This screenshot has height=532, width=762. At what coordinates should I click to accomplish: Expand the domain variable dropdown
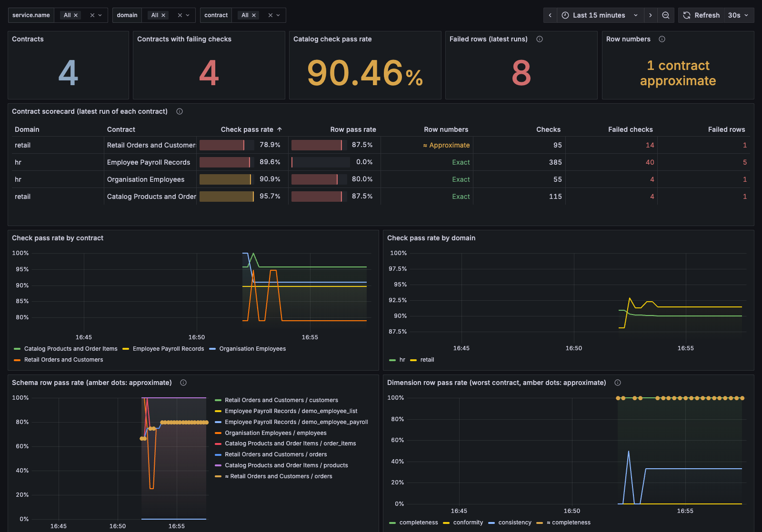pos(188,15)
